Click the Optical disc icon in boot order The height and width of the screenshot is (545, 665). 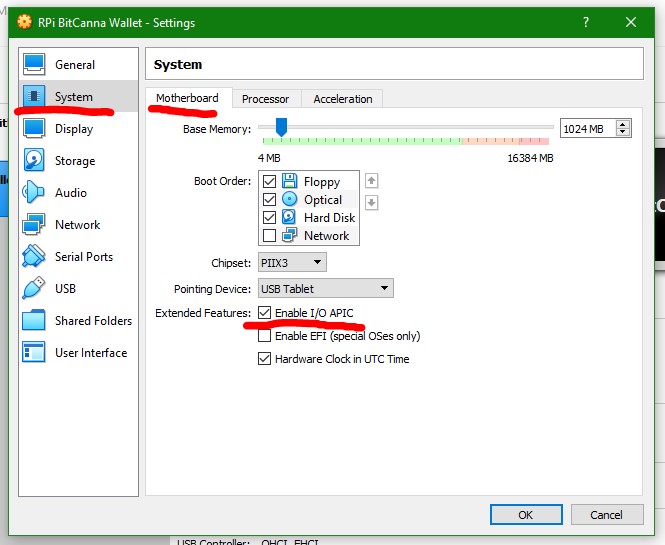(x=289, y=199)
